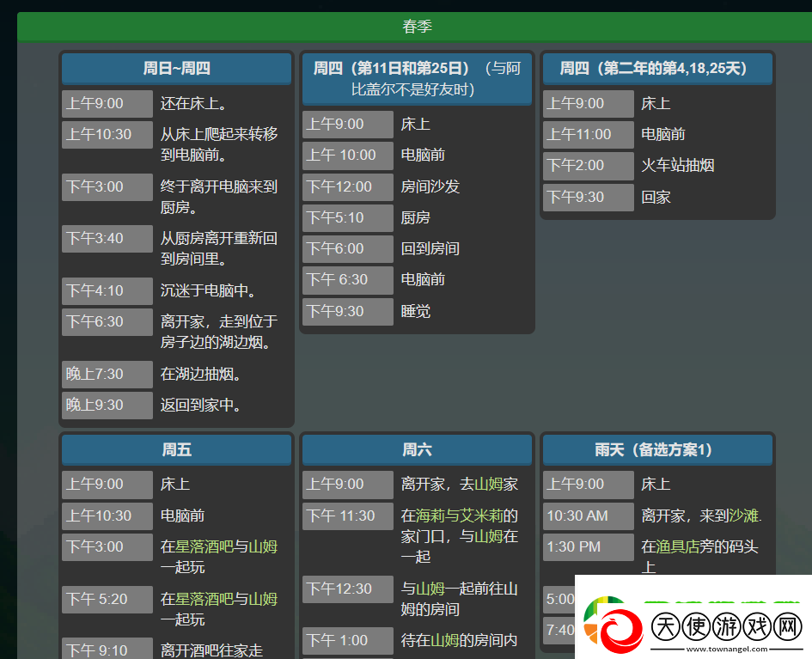Click the 下午3:40 time cell
Image resolution: width=812 pixels, height=659 pixels.
coord(107,239)
